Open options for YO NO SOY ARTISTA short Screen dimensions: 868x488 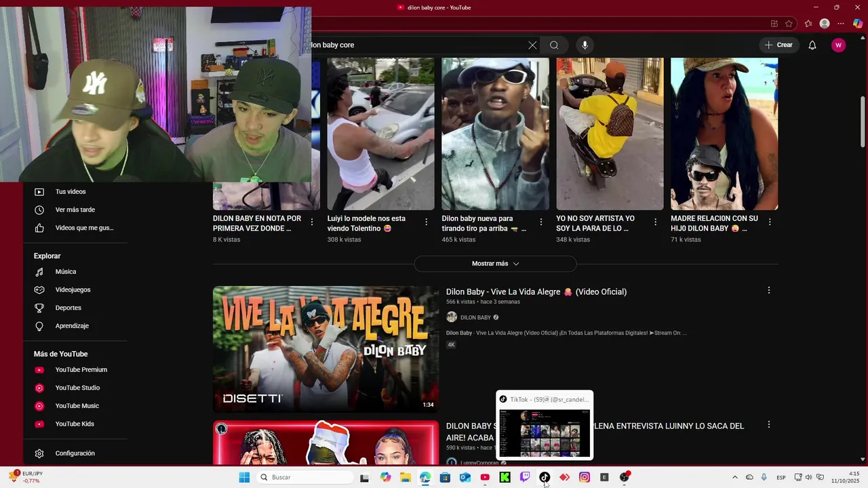656,222
